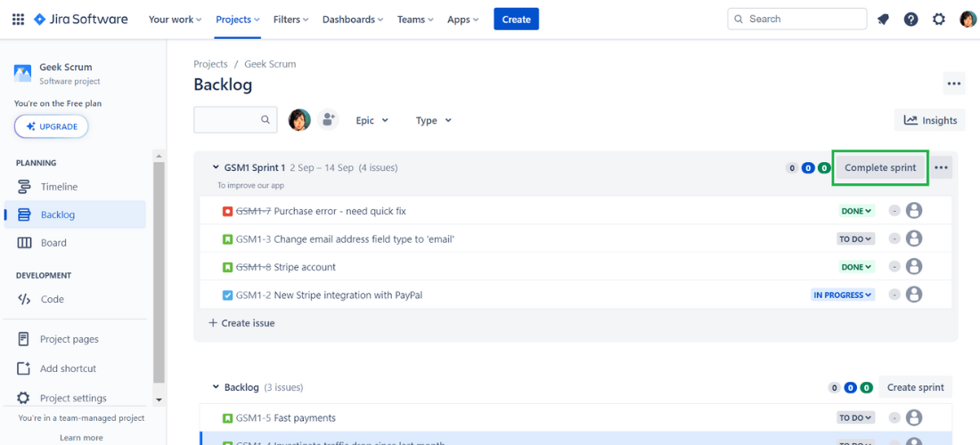Click the add people icon

point(328,119)
